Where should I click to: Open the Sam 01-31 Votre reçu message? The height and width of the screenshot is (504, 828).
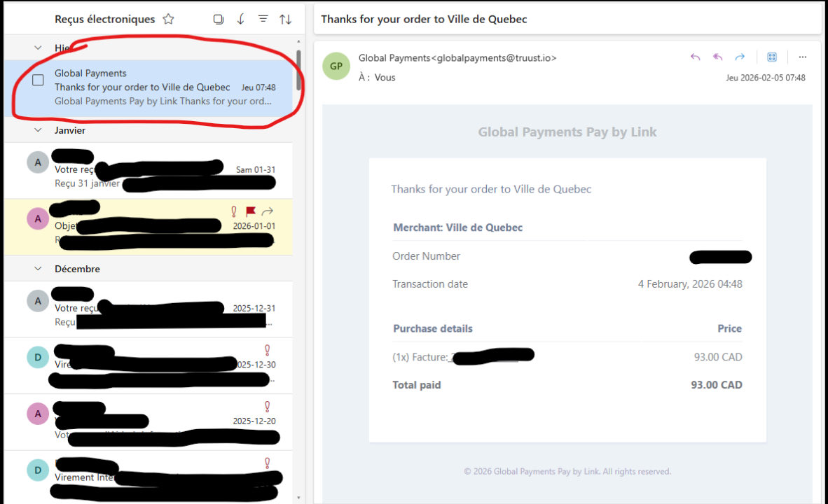click(x=149, y=171)
